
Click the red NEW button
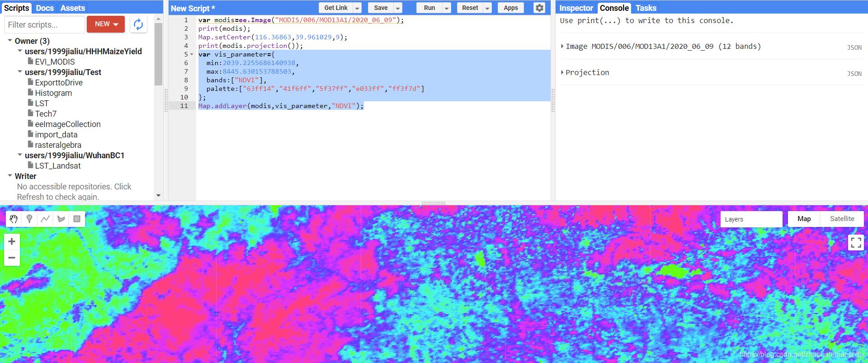tap(106, 24)
